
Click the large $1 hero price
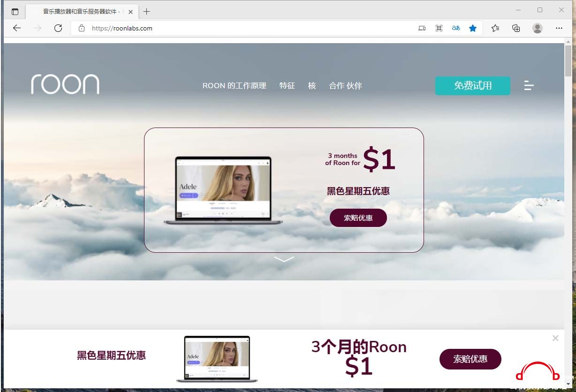[379, 159]
